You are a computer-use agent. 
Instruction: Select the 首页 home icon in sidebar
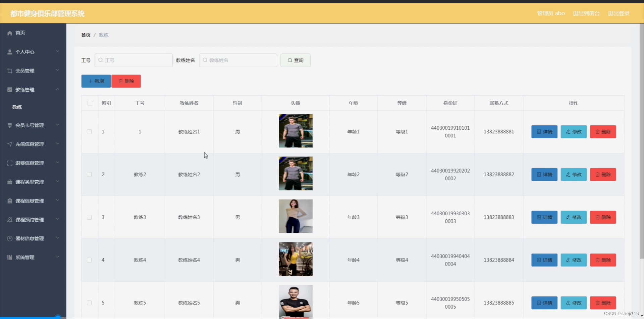pos(9,33)
